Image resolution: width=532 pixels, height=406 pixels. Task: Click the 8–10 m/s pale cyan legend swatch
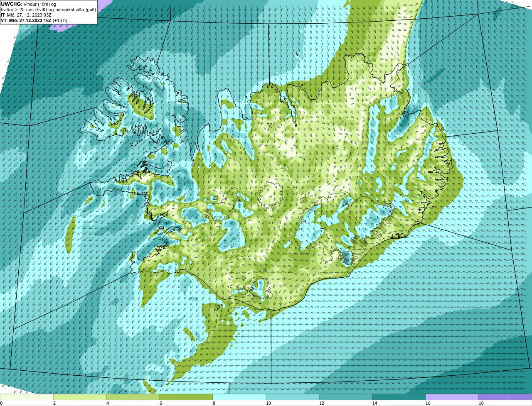240,397
